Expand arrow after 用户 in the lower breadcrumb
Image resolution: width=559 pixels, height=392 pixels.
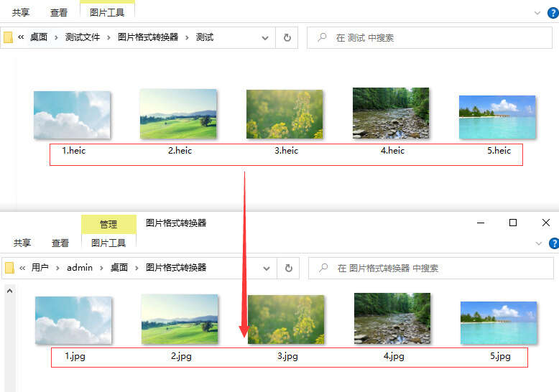[x=57, y=268]
